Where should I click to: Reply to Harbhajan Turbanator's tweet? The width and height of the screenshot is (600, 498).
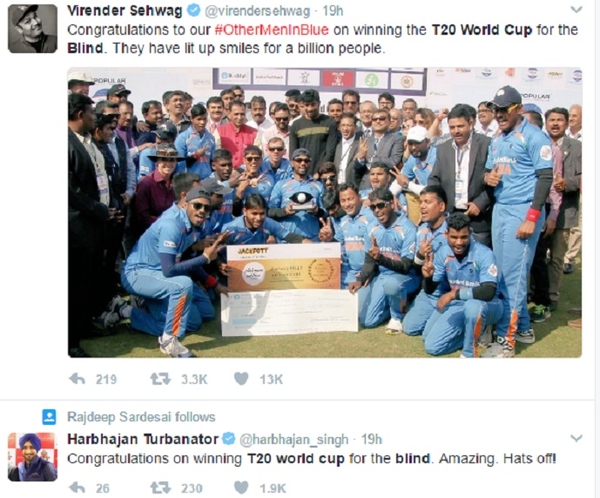(x=77, y=488)
